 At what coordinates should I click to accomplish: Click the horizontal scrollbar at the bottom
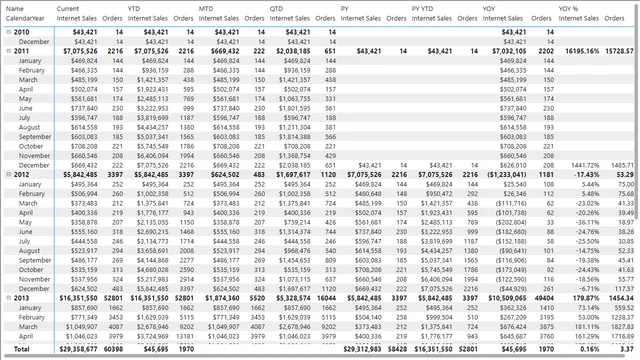click(x=314, y=356)
